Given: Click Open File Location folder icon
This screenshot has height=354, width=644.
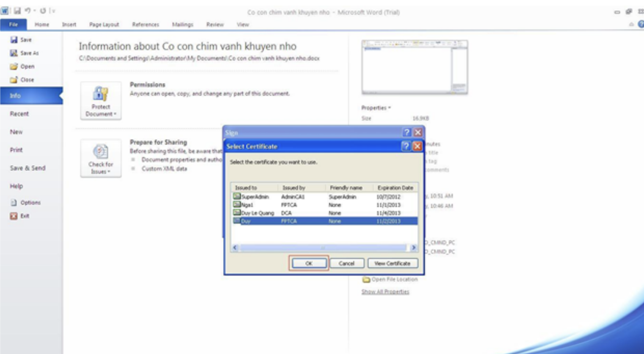Looking at the screenshot, I should tap(366, 279).
